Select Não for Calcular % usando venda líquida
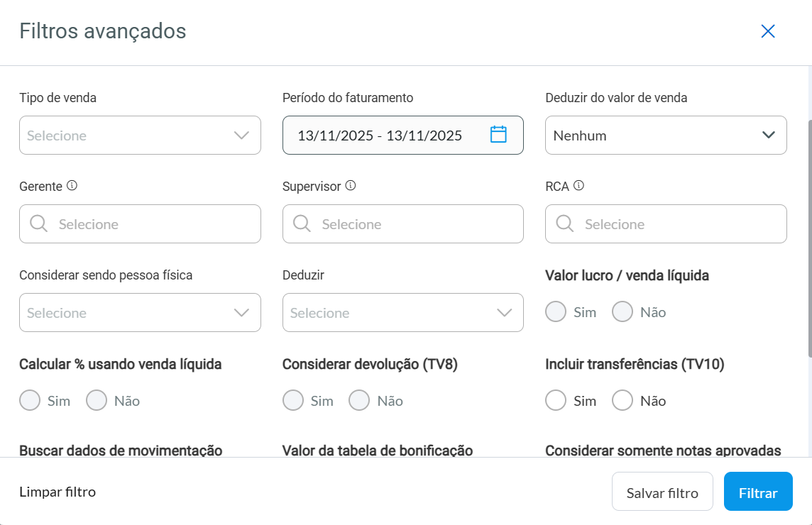 click(x=97, y=401)
